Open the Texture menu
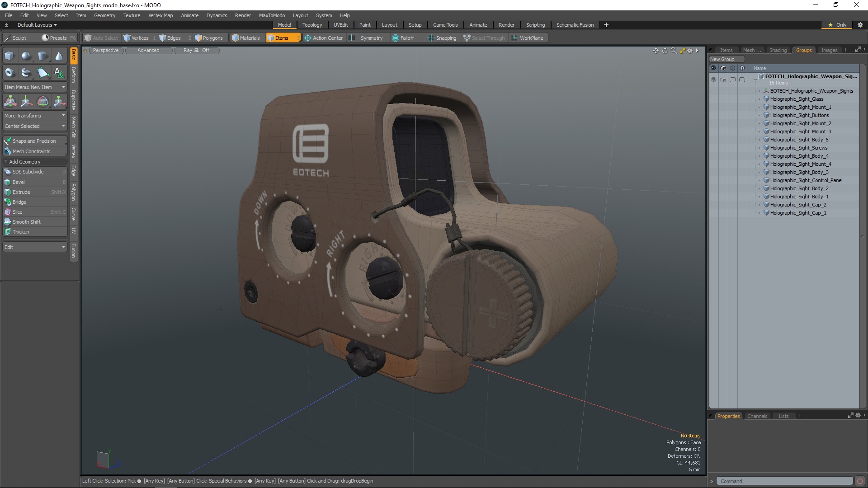Viewport: 868px width, 488px height. (x=132, y=15)
